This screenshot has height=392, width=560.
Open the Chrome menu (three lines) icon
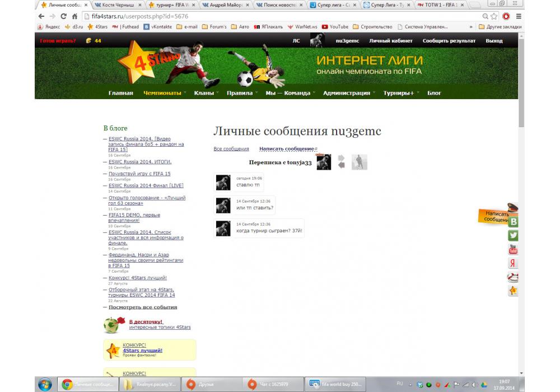point(519,16)
